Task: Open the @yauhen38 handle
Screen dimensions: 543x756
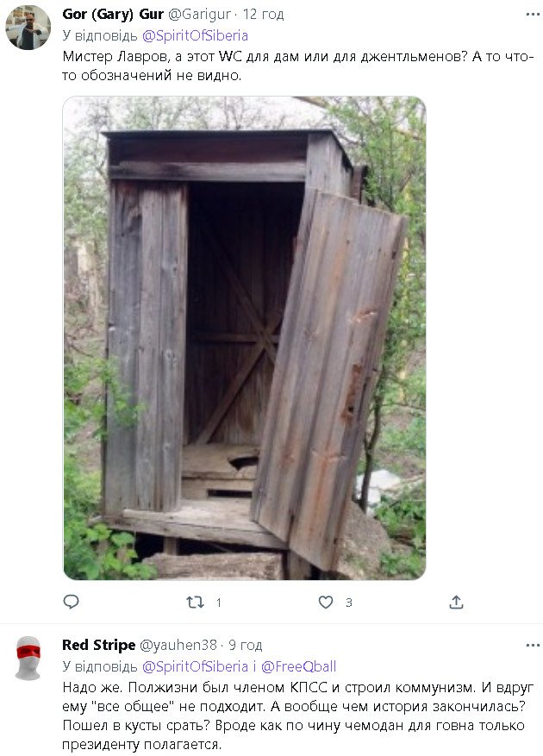Action: click(178, 645)
